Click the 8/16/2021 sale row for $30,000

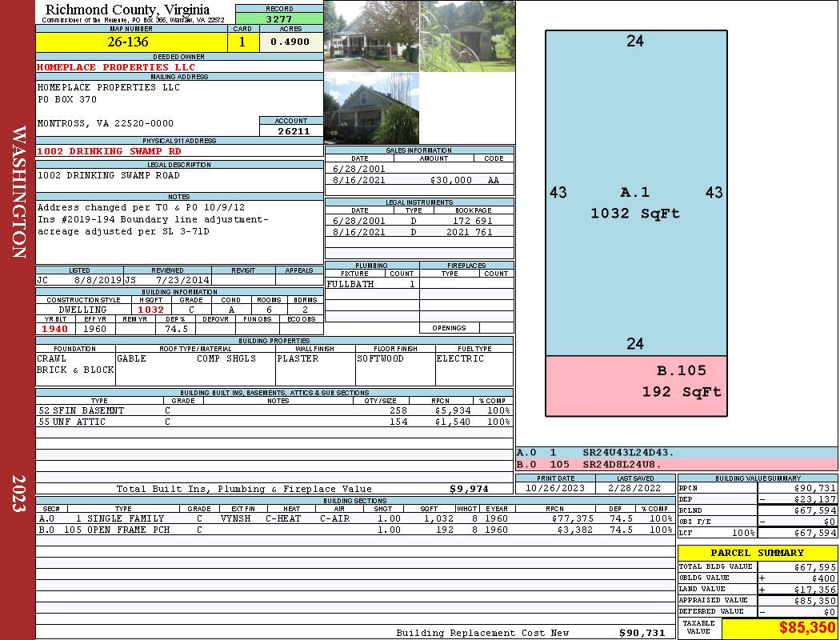pyautogui.click(x=419, y=181)
